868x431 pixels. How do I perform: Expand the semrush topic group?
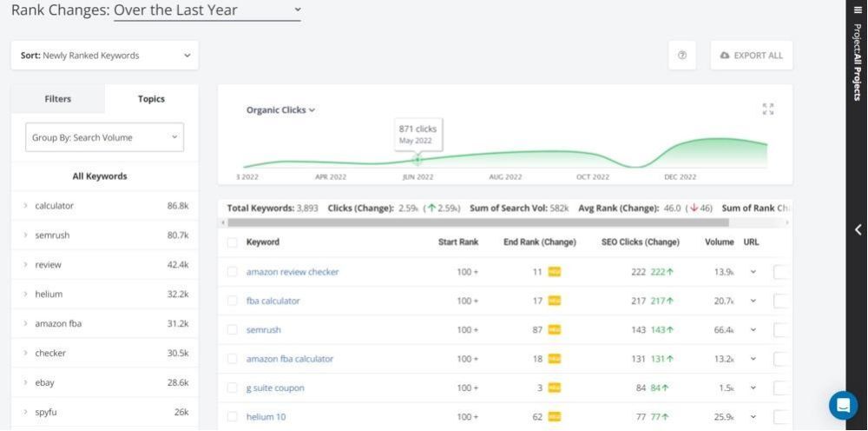[25, 235]
